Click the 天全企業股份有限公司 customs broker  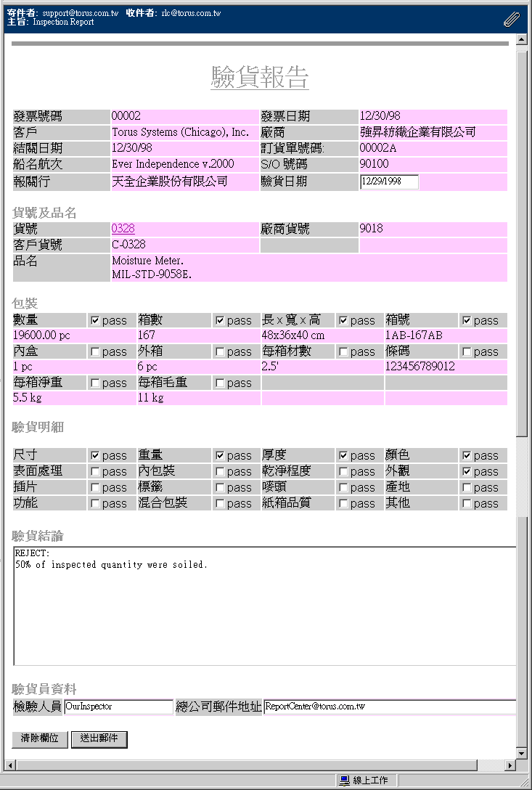pyautogui.click(x=170, y=182)
